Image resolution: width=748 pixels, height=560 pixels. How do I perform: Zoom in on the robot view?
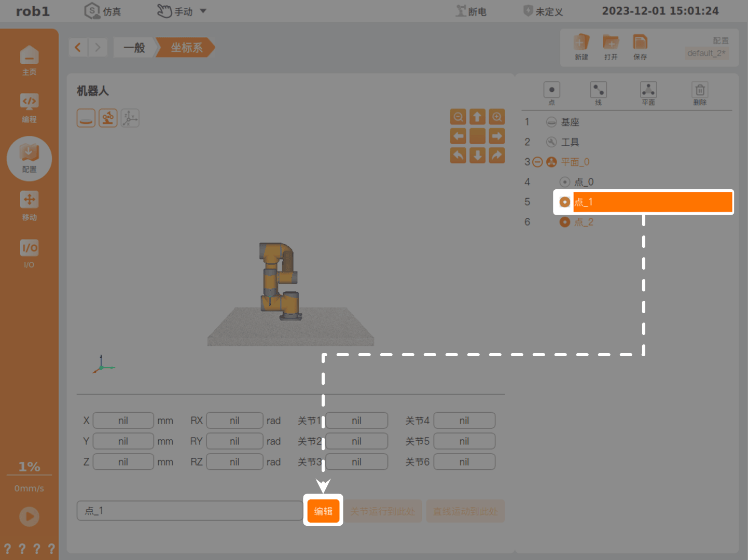pyautogui.click(x=497, y=117)
